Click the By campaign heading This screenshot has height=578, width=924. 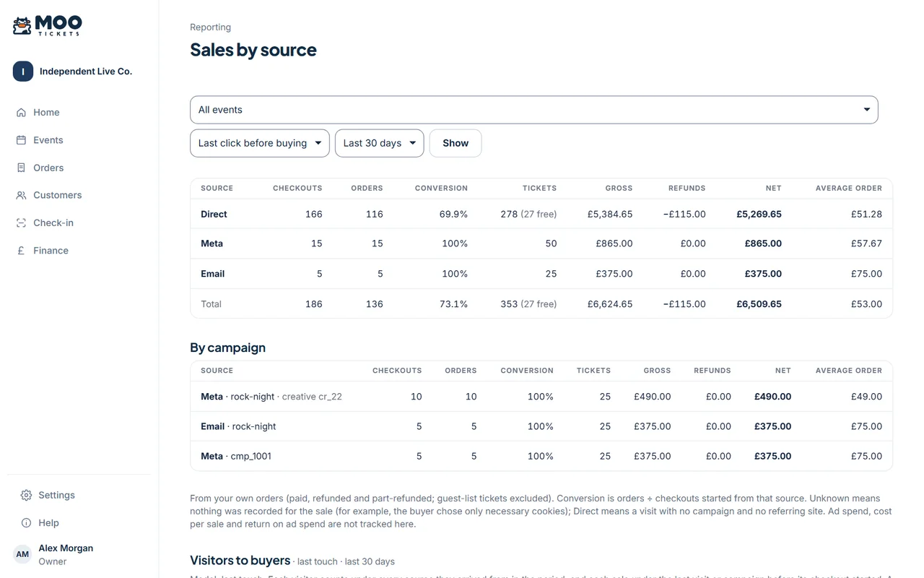pos(227,348)
